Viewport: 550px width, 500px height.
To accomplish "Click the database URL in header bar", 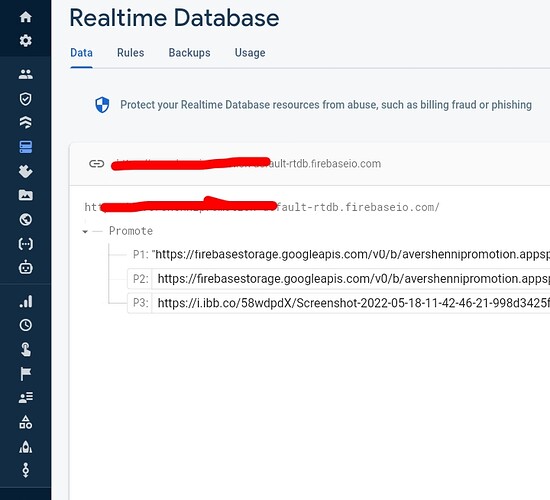I will 246,164.
